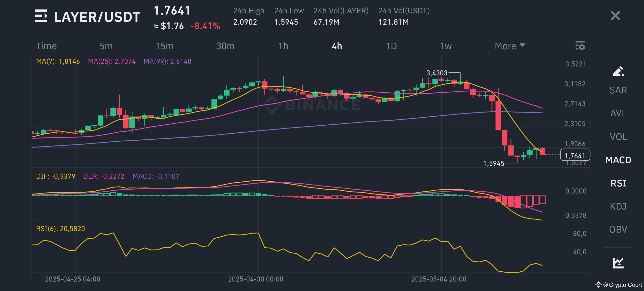Select the 4h timeframe
The height and width of the screenshot is (291, 644).
pyautogui.click(x=337, y=46)
